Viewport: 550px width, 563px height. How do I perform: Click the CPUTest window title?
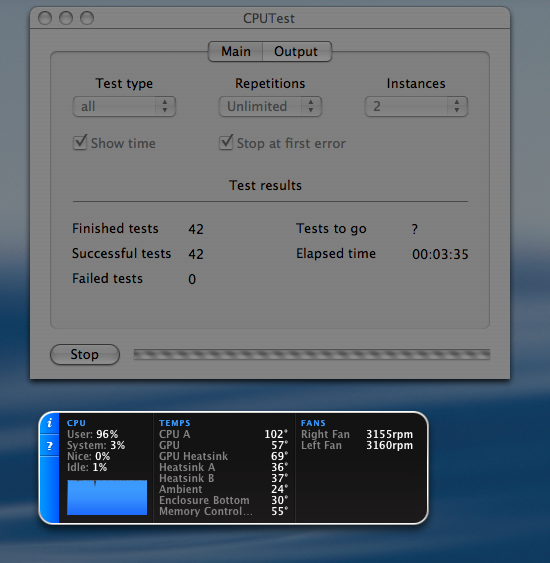point(269,18)
